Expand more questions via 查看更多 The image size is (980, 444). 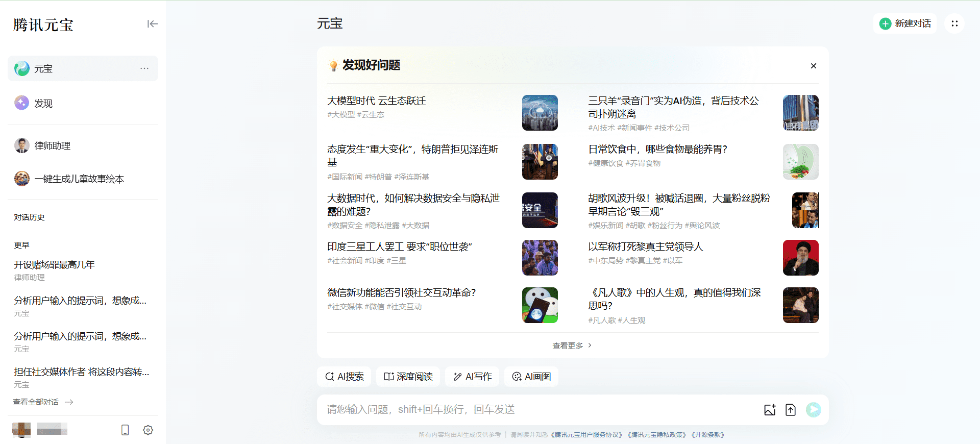tap(572, 346)
